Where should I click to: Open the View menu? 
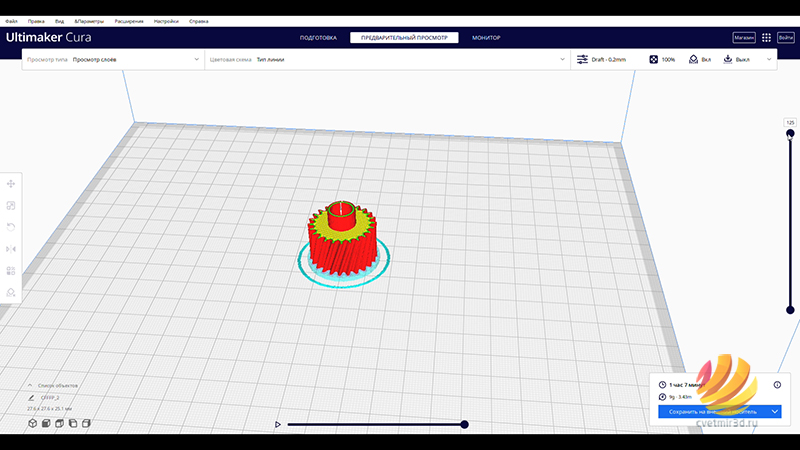[x=59, y=21]
